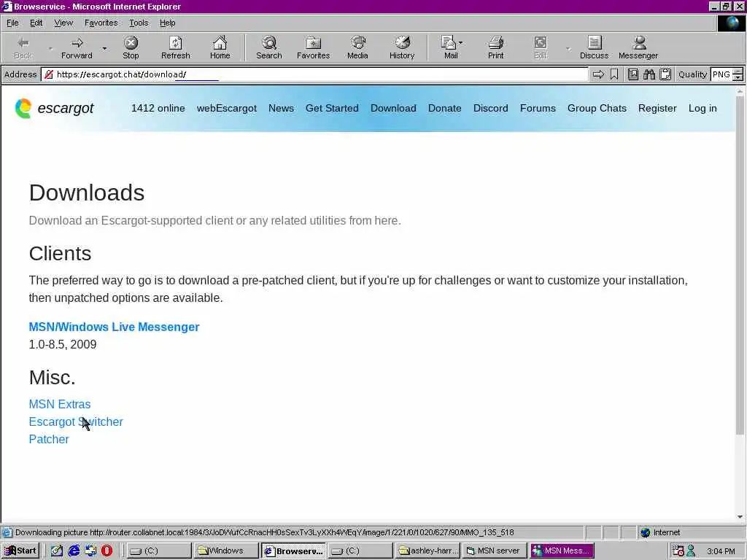Open the Get Started nav link
Viewport: 747px width, 560px height.
click(x=332, y=108)
